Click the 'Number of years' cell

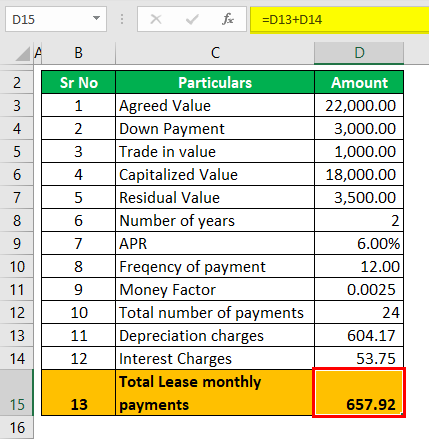click(215, 220)
